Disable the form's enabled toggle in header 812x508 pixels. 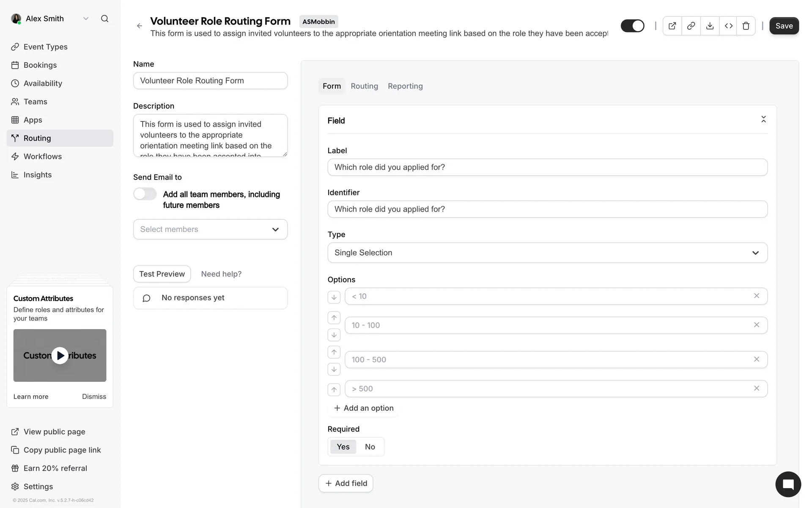click(x=632, y=26)
